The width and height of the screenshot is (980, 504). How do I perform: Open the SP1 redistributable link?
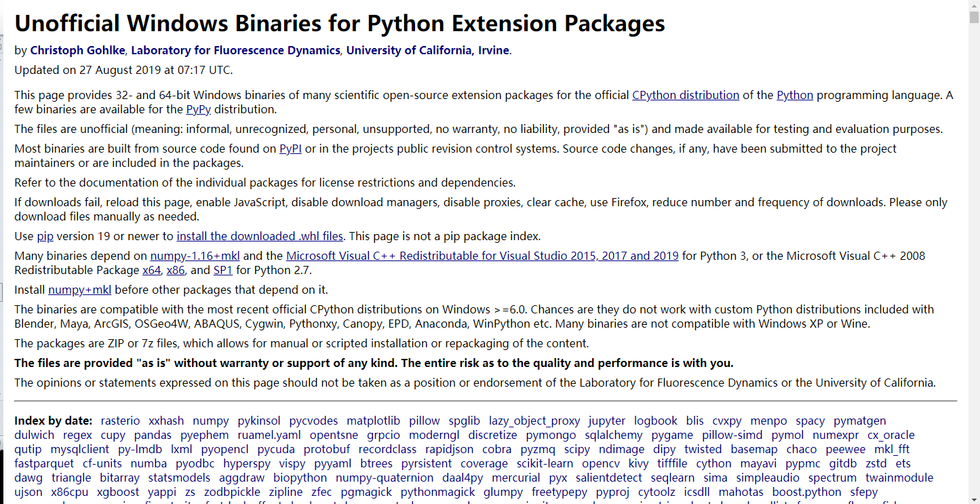pos(223,270)
